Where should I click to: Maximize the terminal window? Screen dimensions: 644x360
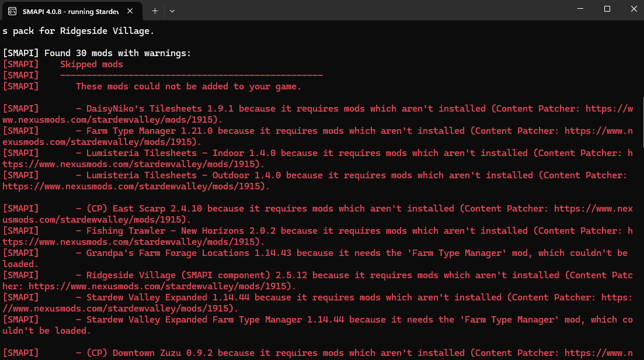click(x=607, y=9)
